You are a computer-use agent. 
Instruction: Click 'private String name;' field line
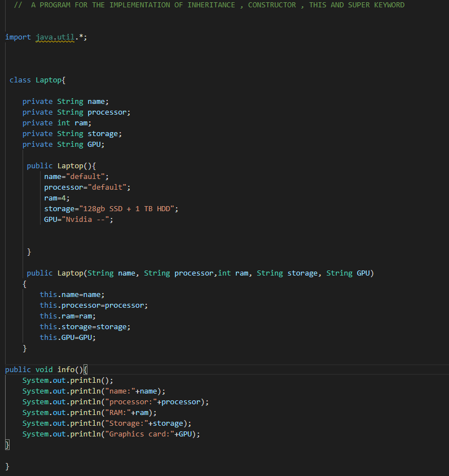(x=65, y=102)
